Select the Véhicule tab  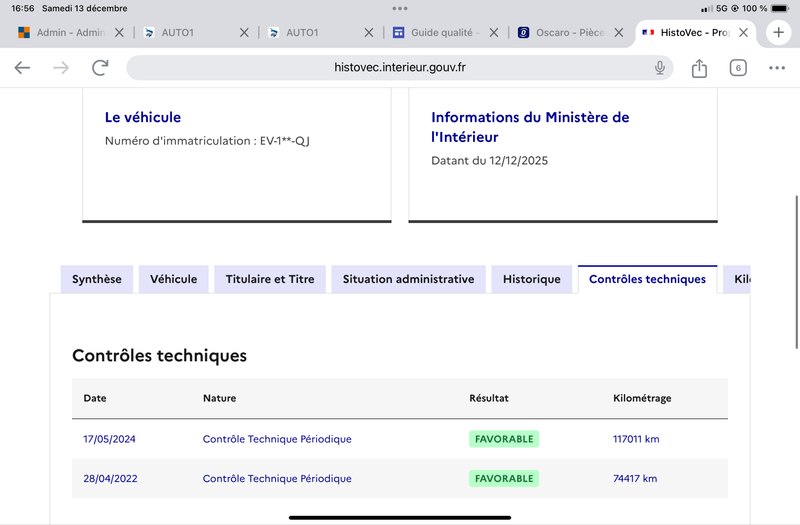click(x=174, y=279)
